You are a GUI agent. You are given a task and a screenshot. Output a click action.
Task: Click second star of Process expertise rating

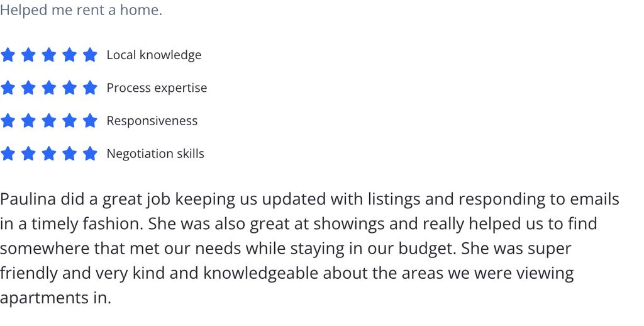pos(28,87)
